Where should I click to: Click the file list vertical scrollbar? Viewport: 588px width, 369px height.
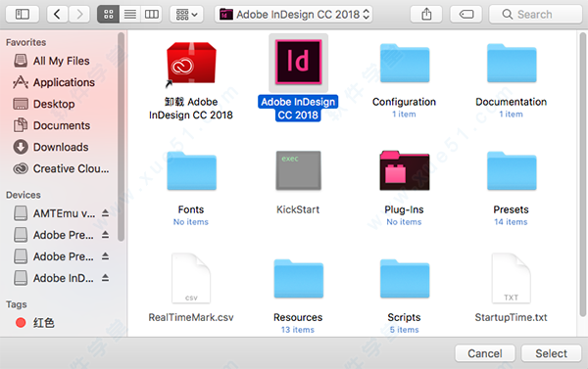582,174
